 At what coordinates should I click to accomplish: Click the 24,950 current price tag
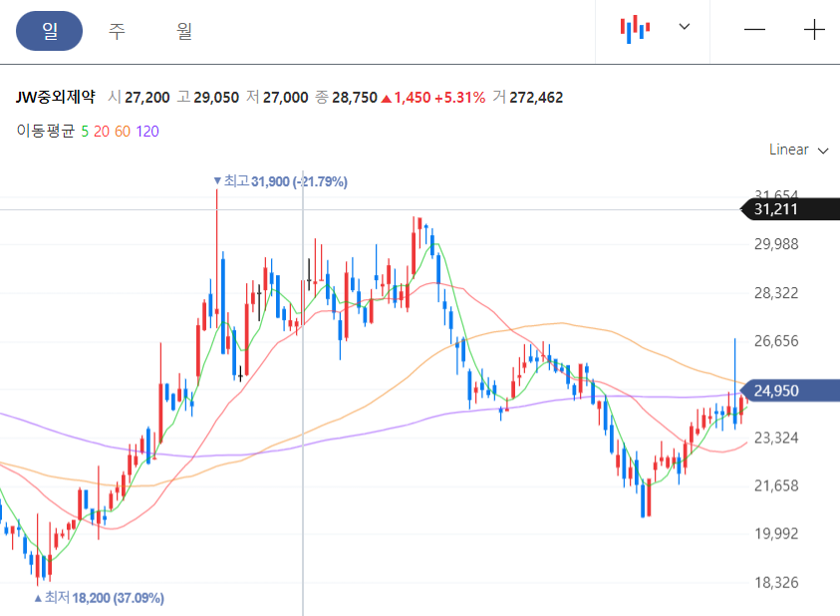click(789, 391)
